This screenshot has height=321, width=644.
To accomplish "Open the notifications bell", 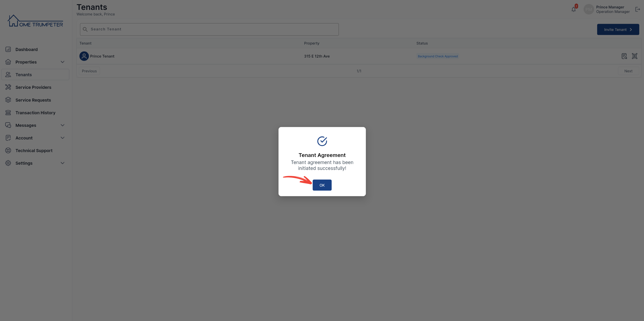I will tap(574, 10).
